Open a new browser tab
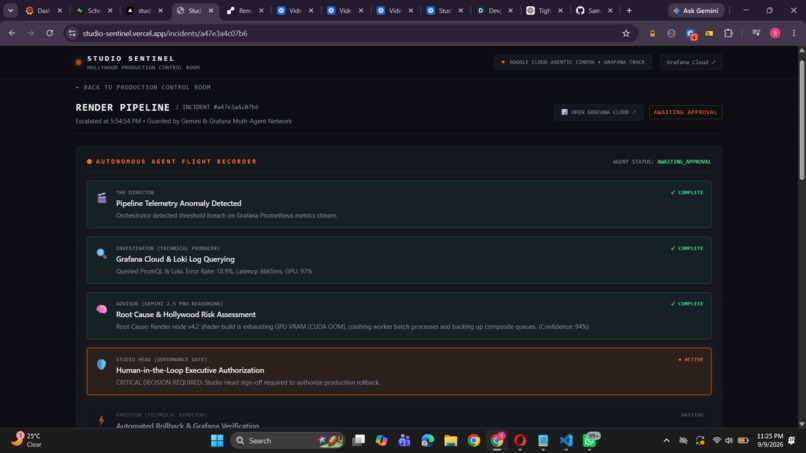This screenshot has width=806, height=453. point(629,10)
